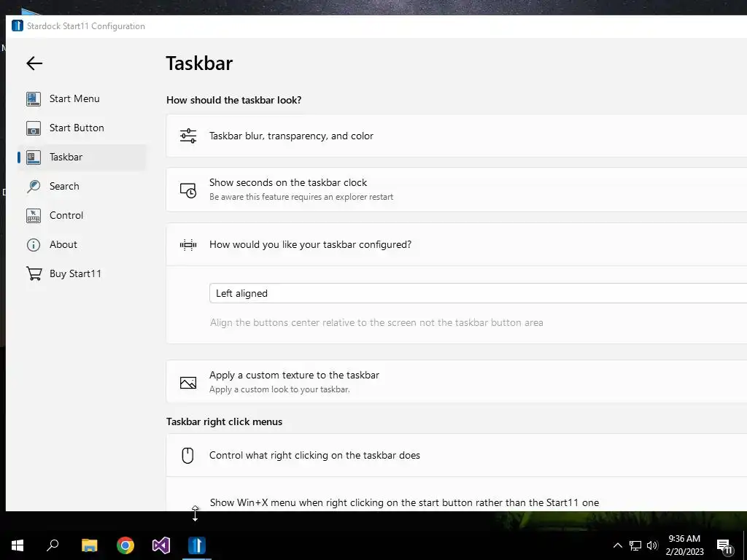This screenshot has height=560, width=747.
Task: Open the taskbar clock and date
Action: pyautogui.click(x=684, y=545)
